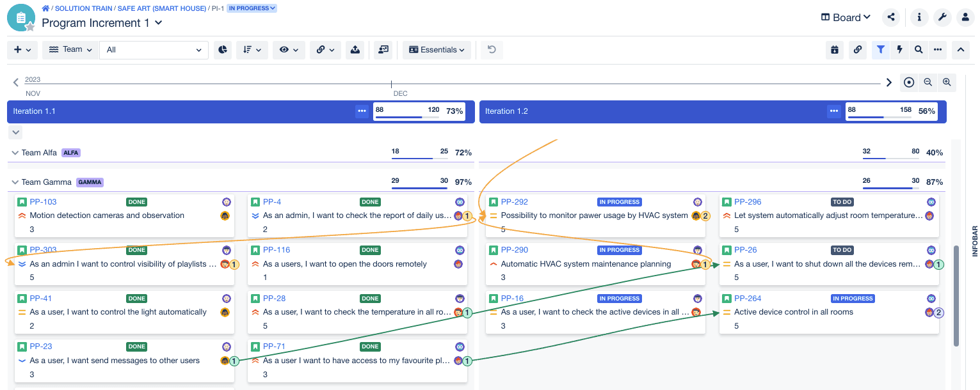This screenshot has width=980, height=390.
Task: Click Iteration 1.2 progress bar 56%
Action: pyautogui.click(x=892, y=111)
